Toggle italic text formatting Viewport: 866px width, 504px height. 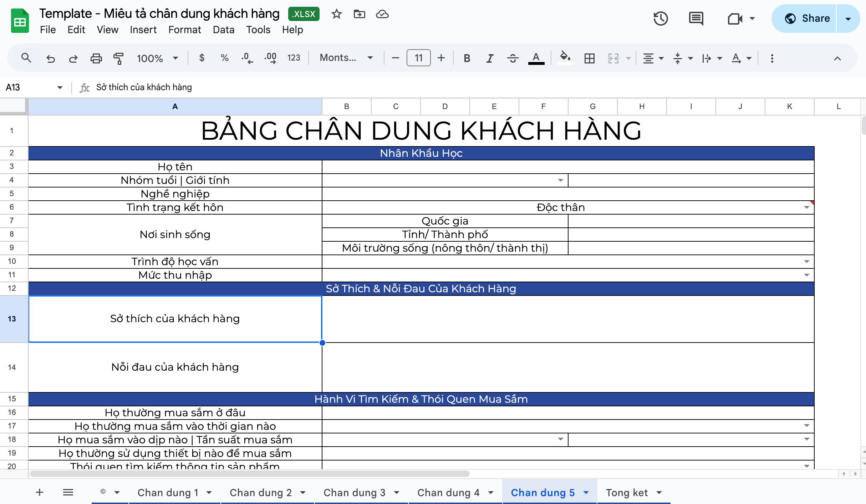point(490,58)
